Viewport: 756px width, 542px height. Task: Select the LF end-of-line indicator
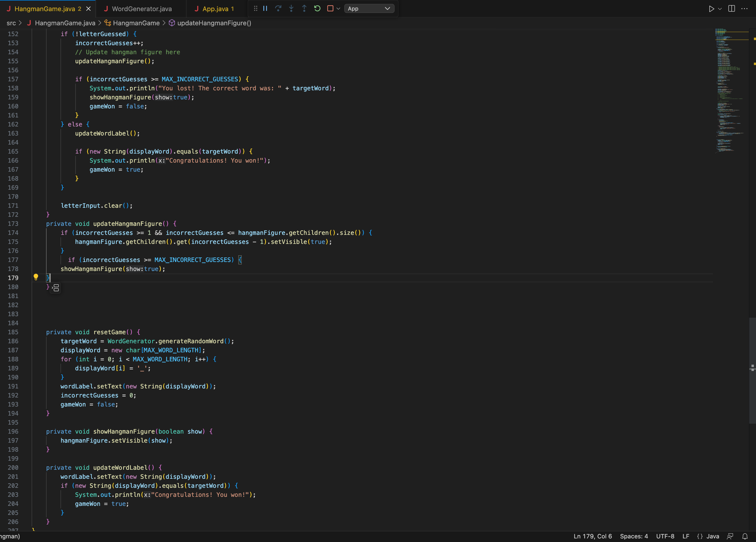pos(686,536)
